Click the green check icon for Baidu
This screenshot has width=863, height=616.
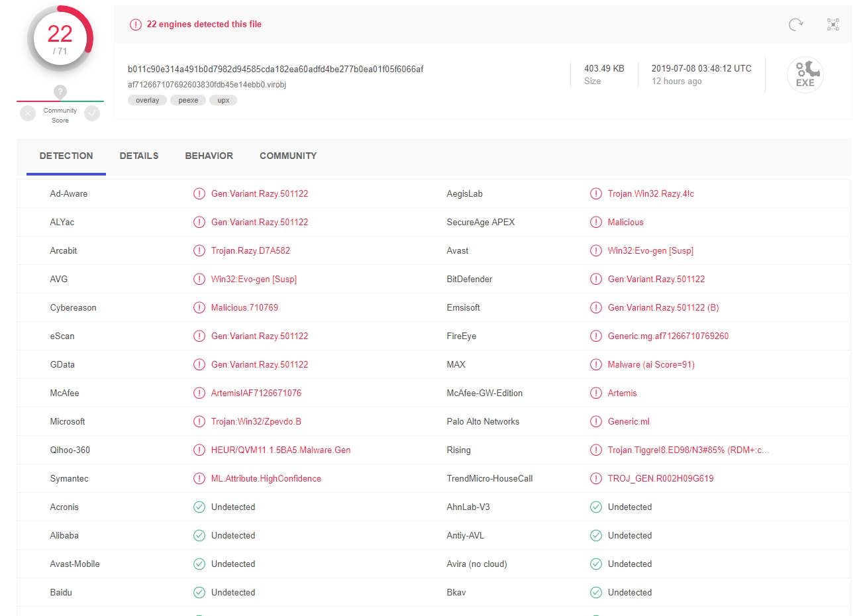point(199,592)
